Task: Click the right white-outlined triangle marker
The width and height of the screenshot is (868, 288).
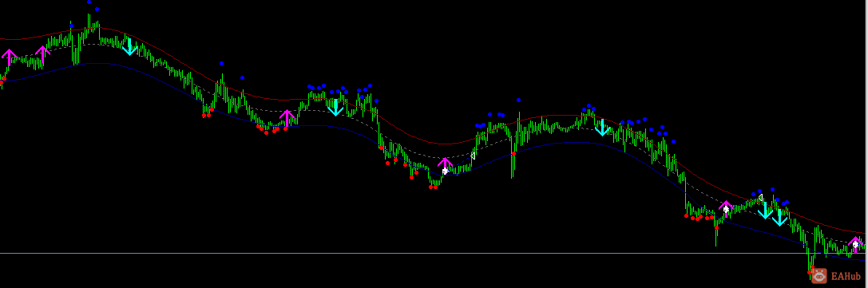Action: pyautogui.click(x=761, y=197)
